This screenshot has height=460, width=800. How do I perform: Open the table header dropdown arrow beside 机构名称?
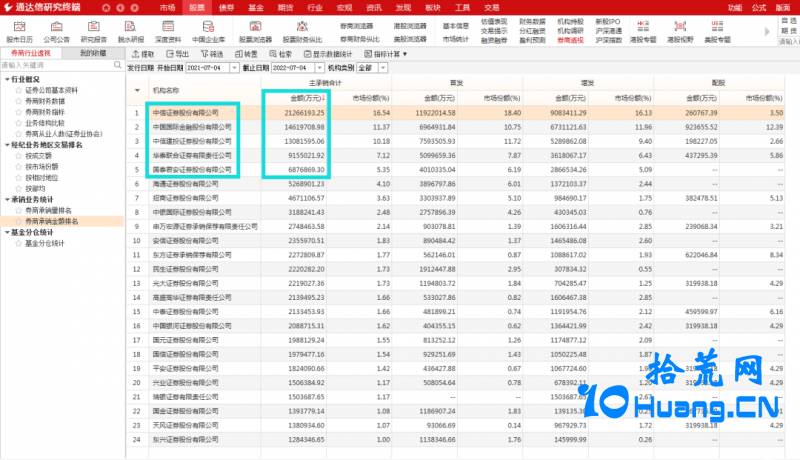137,90
